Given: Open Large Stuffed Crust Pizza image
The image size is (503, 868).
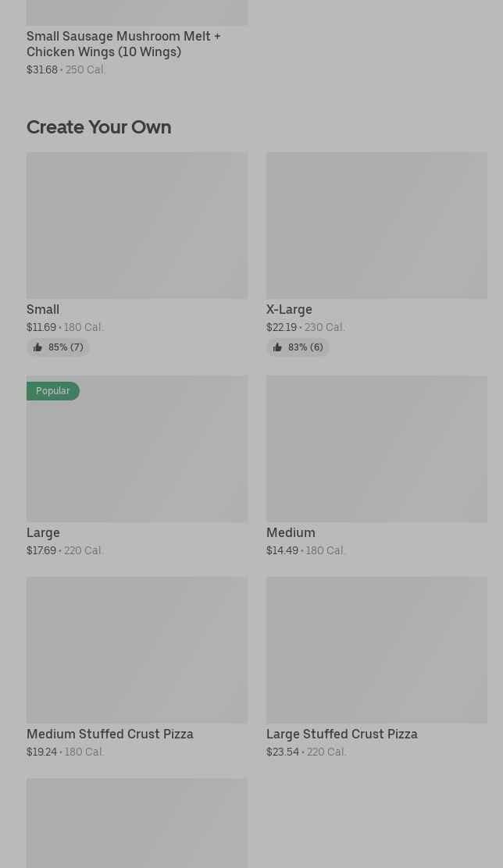Looking at the screenshot, I should (376, 650).
